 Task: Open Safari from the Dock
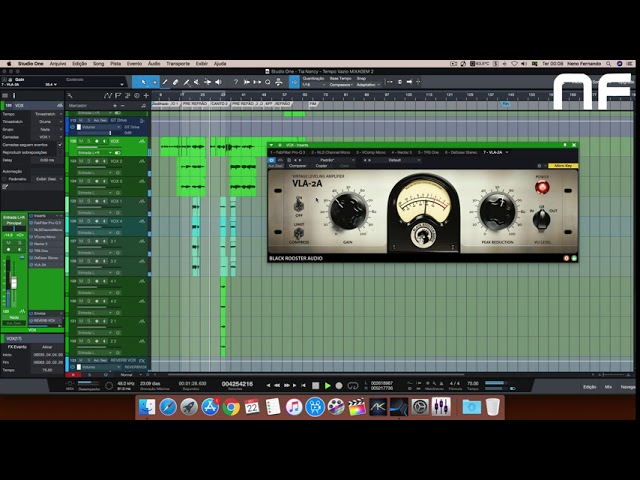point(168,407)
